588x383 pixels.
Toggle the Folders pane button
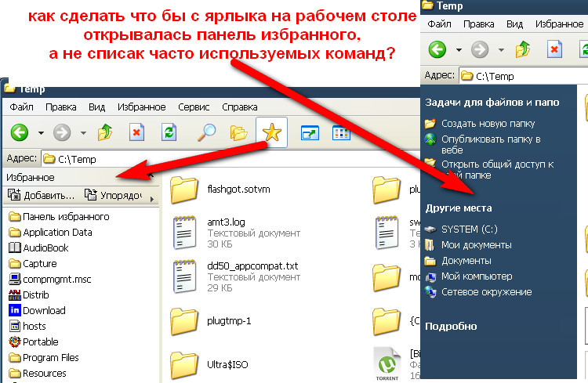238,132
